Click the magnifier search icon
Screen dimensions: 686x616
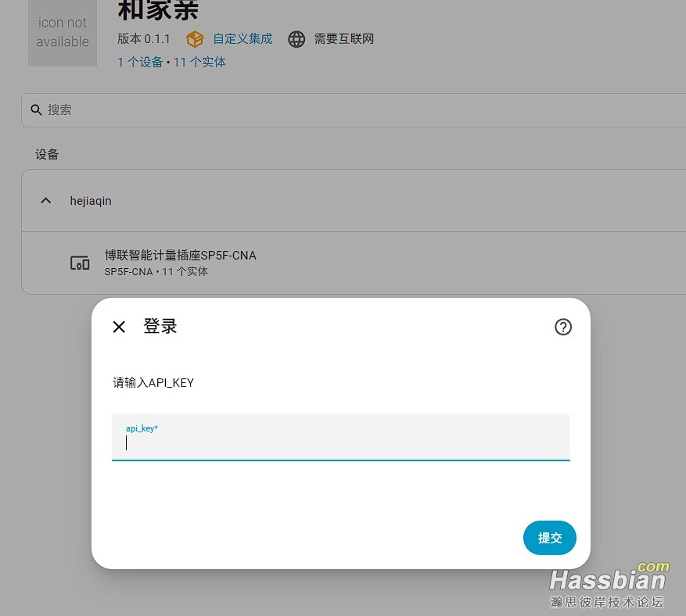click(x=36, y=109)
